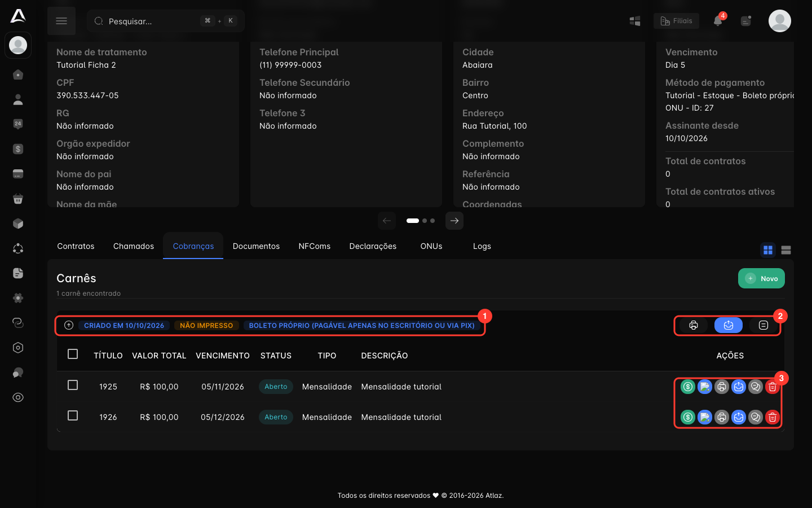Delete título 1925 with the red trash icon
The height and width of the screenshot is (508, 812).
[x=773, y=387]
